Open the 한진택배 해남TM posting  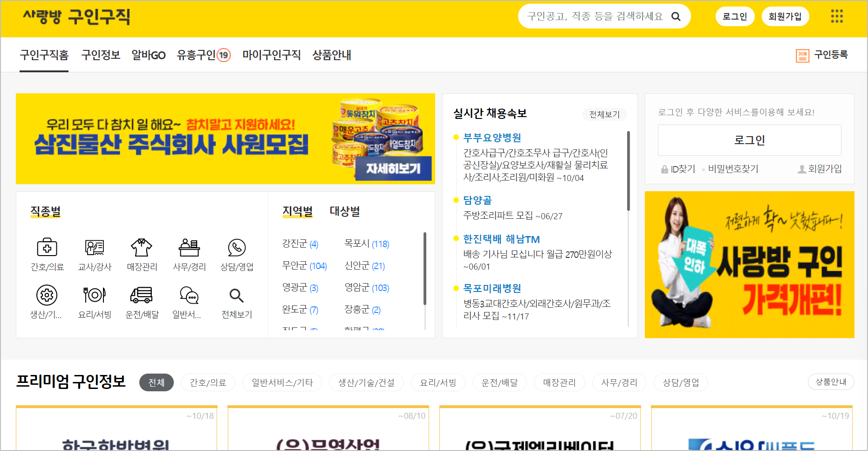point(501,239)
